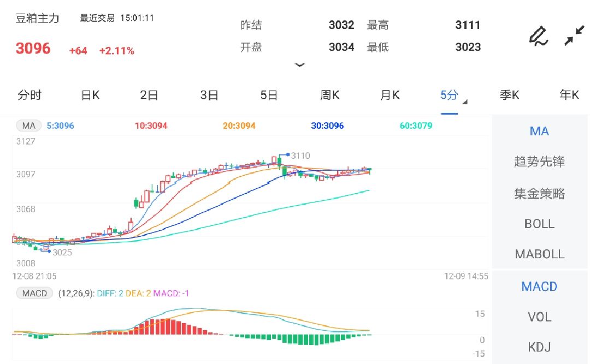Screen dimensions: 590x364
Task: Click the 昨结 value 3032
Action: pos(341,25)
